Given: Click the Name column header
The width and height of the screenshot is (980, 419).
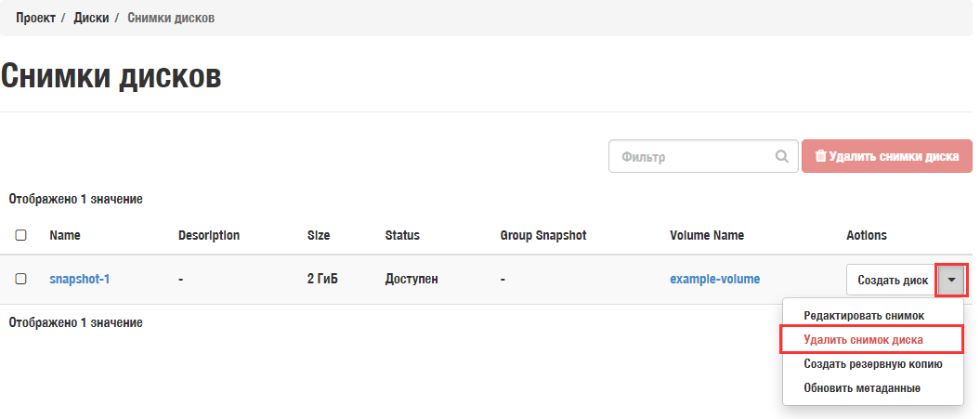Looking at the screenshot, I should pyautogui.click(x=65, y=236).
